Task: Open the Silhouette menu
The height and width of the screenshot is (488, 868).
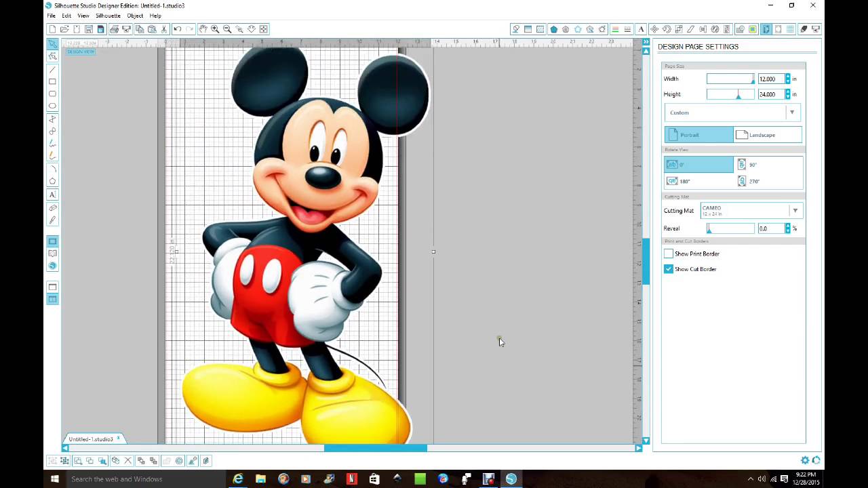Action: 108,16
